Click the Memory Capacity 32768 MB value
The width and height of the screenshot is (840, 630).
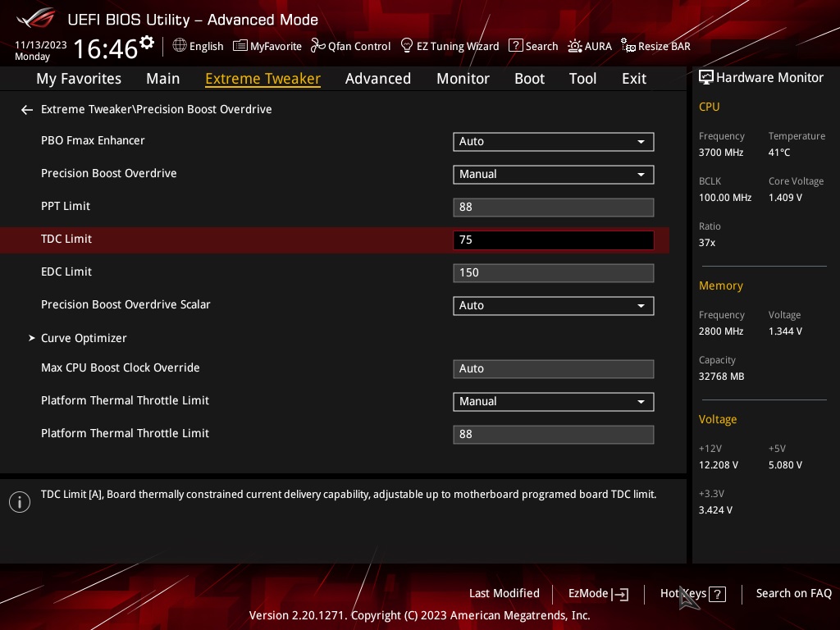pyautogui.click(x=721, y=377)
